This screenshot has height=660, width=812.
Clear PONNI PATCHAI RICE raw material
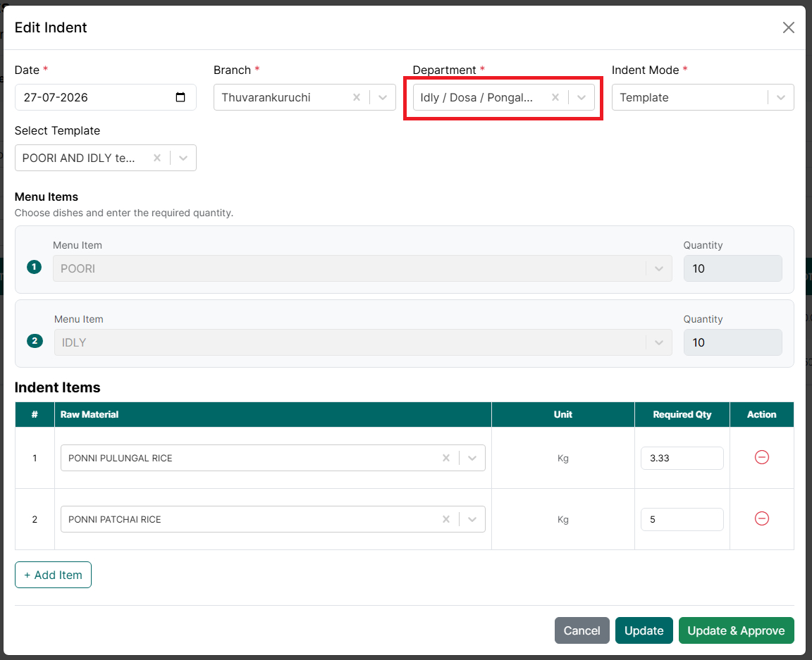point(446,519)
